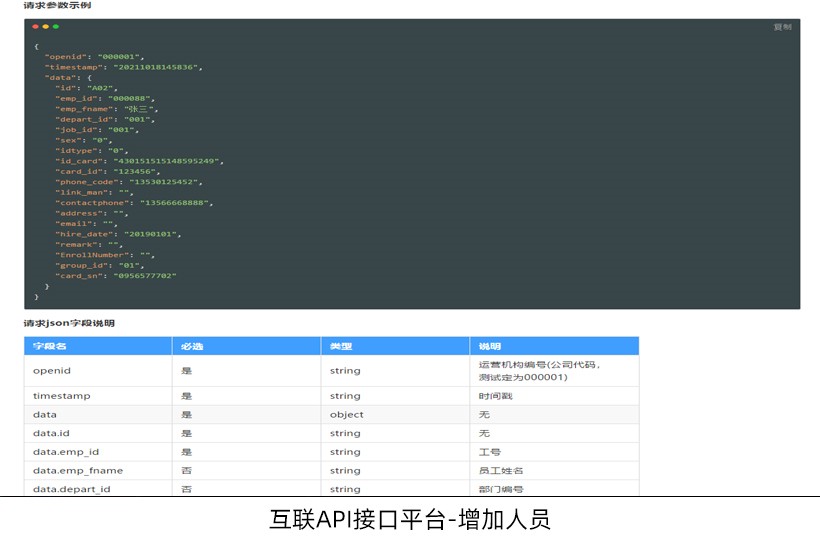The width and height of the screenshot is (820, 540).
Task: Select the timestamp row field name
Action: (x=61, y=396)
